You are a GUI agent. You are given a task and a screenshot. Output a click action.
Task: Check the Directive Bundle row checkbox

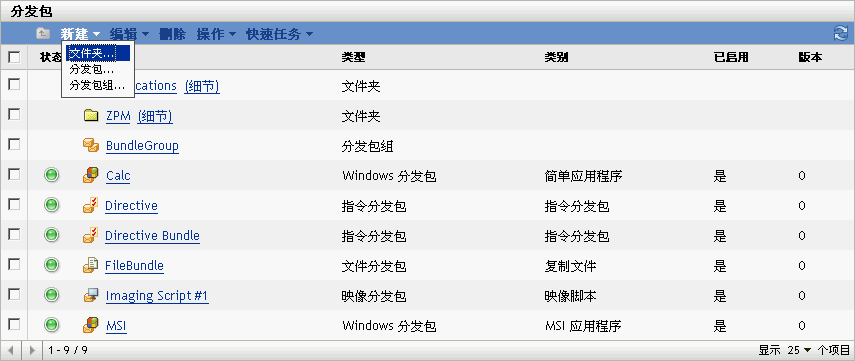point(14,234)
